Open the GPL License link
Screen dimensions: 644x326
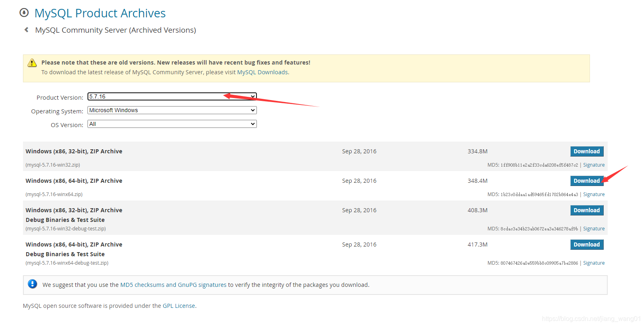point(179,306)
